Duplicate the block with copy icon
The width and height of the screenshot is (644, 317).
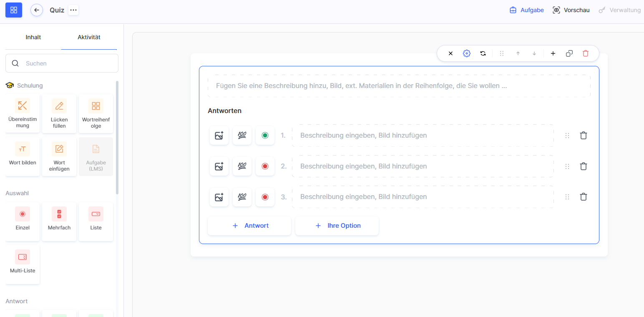[569, 53]
